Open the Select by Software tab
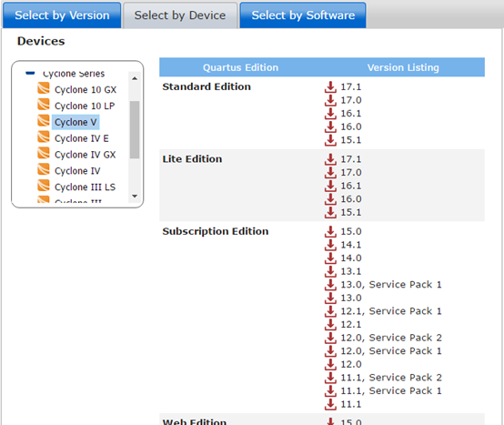Screen dimensions: 504x425 tap(303, 15)
